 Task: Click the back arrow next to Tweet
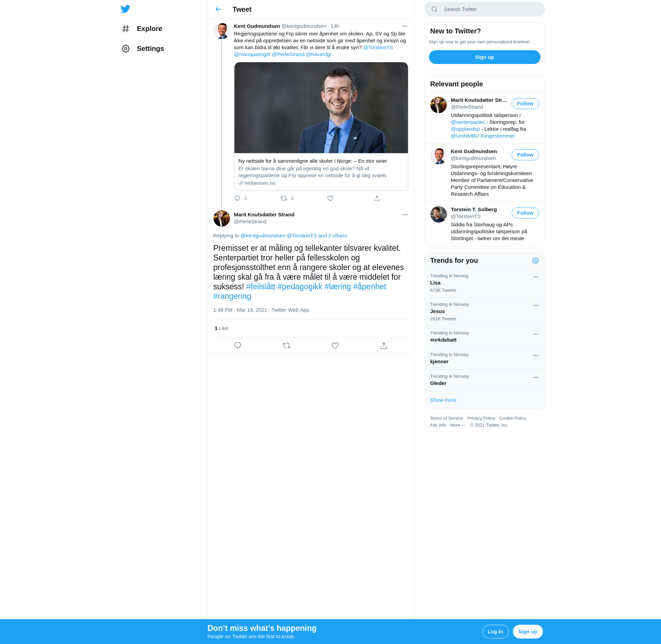pos(218,9)
